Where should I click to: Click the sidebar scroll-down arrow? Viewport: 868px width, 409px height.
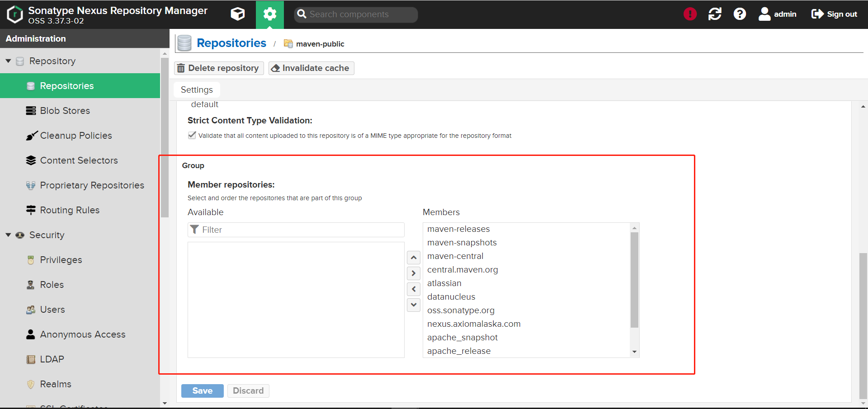(165, 403)
